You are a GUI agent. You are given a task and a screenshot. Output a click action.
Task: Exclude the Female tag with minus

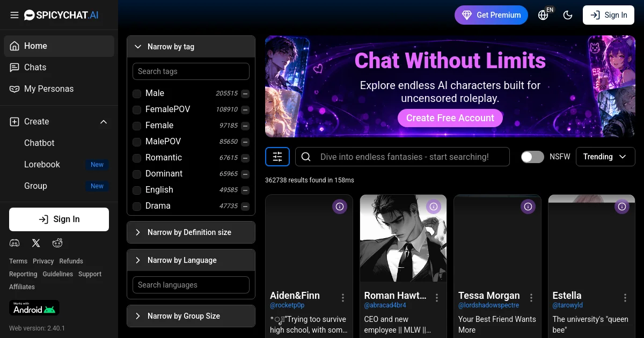[x=245, y=126]
